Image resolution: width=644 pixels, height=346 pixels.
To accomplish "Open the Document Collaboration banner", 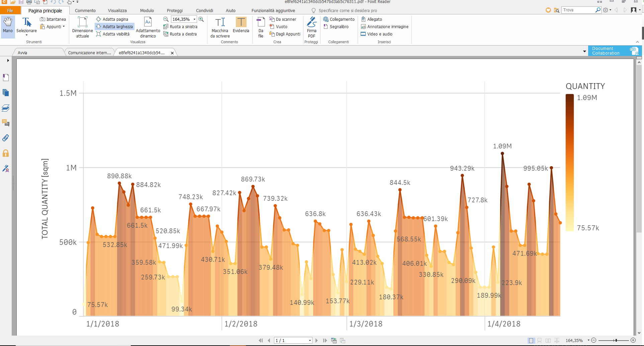I will (x=615, y=51).
